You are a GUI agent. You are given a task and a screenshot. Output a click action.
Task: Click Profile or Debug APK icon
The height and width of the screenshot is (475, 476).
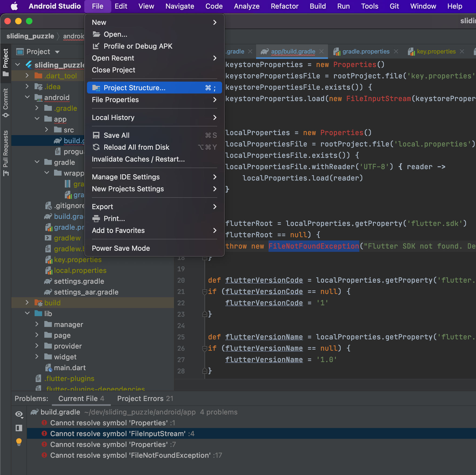(96, 46)
